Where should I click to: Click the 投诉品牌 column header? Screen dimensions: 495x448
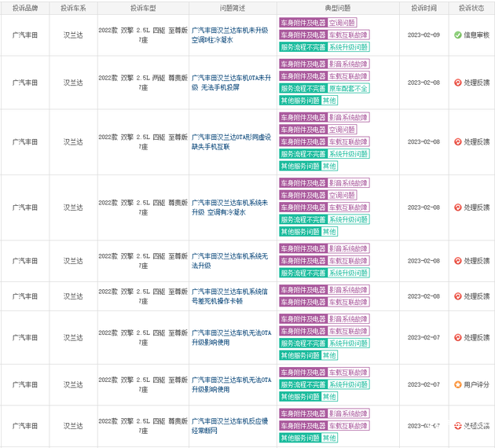tap(24, 7)
